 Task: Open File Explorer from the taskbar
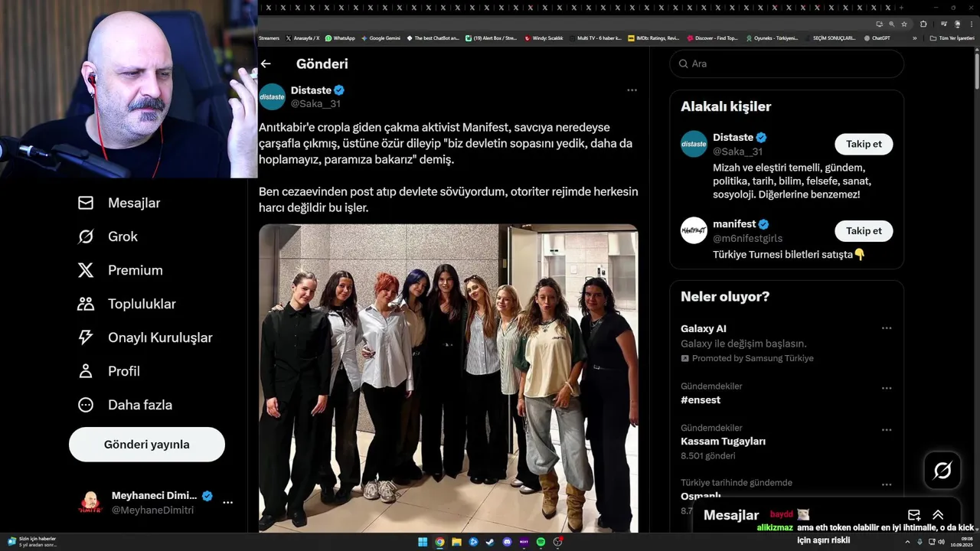tap(456, 542)
